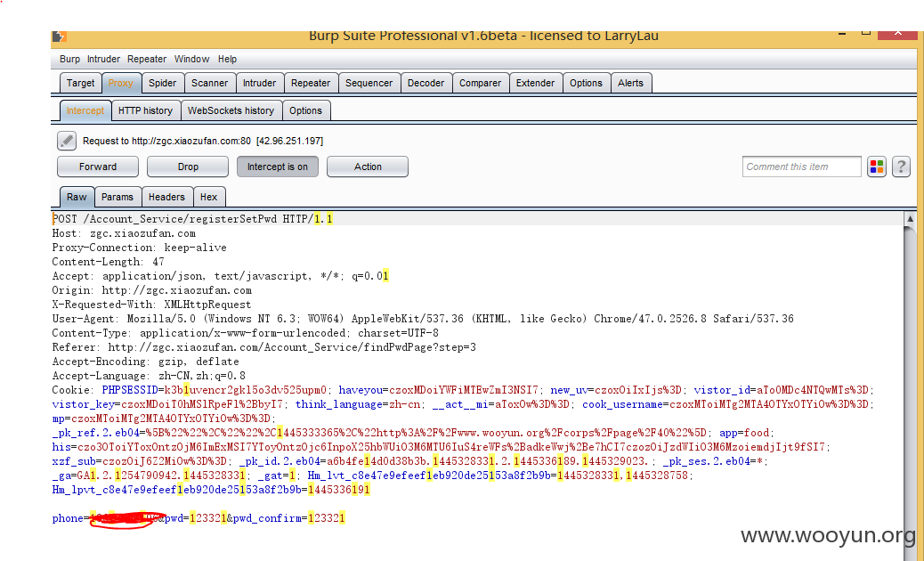Click the scrollbar up arrow
This screenshot has height=561, width=924.
pos(910,219)
